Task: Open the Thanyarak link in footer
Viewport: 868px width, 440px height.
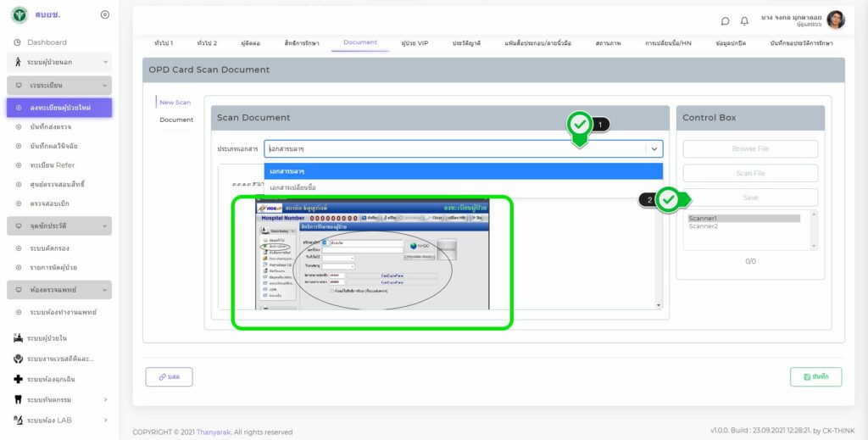Action: click(214, 432)
